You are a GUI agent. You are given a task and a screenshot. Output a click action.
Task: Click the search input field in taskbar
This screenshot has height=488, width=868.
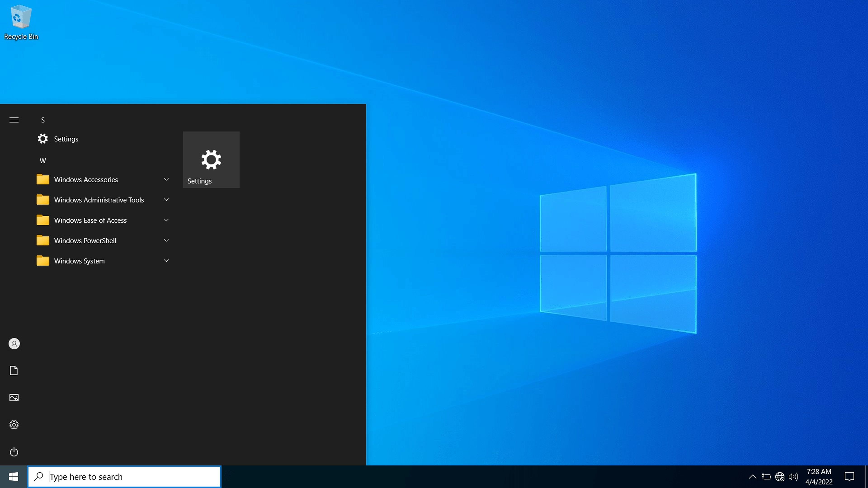[x=125, y=476]
